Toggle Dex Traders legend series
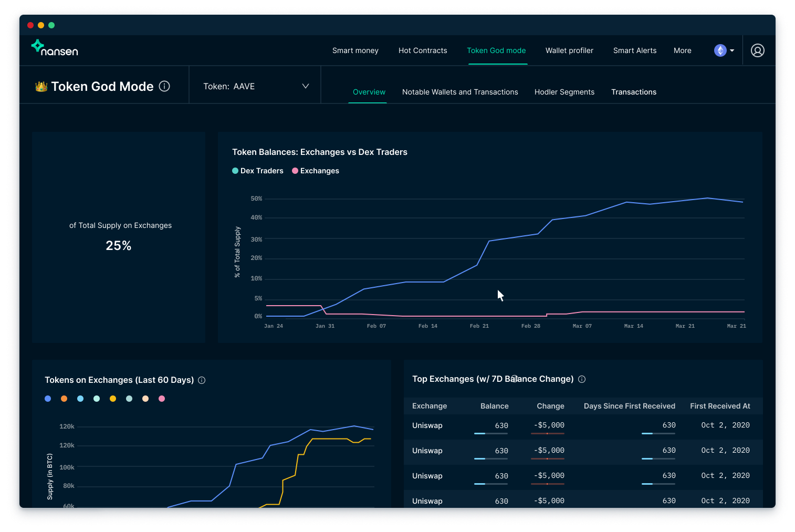795x532 pixels. 258,171
